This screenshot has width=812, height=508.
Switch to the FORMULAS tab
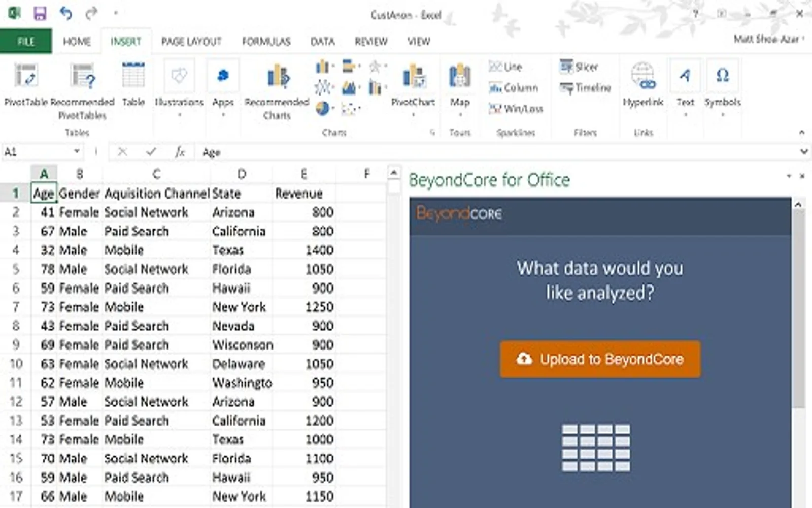[x=266, y=41]
